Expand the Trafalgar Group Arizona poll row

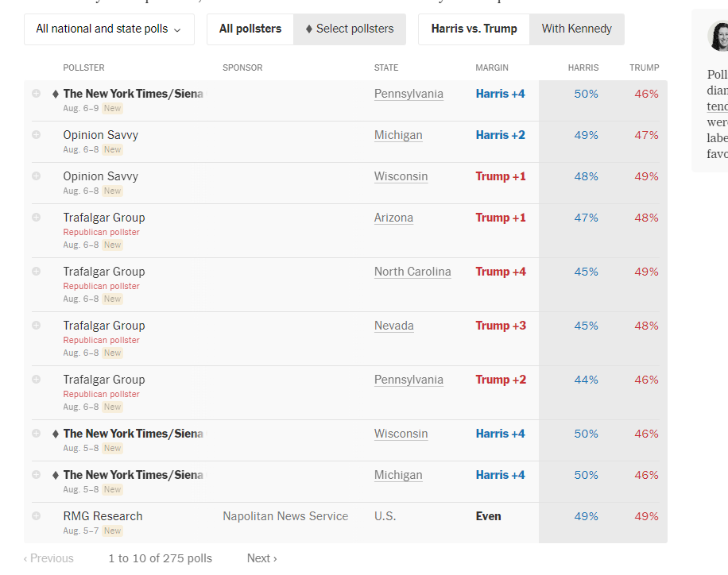(x=36, y=218)
